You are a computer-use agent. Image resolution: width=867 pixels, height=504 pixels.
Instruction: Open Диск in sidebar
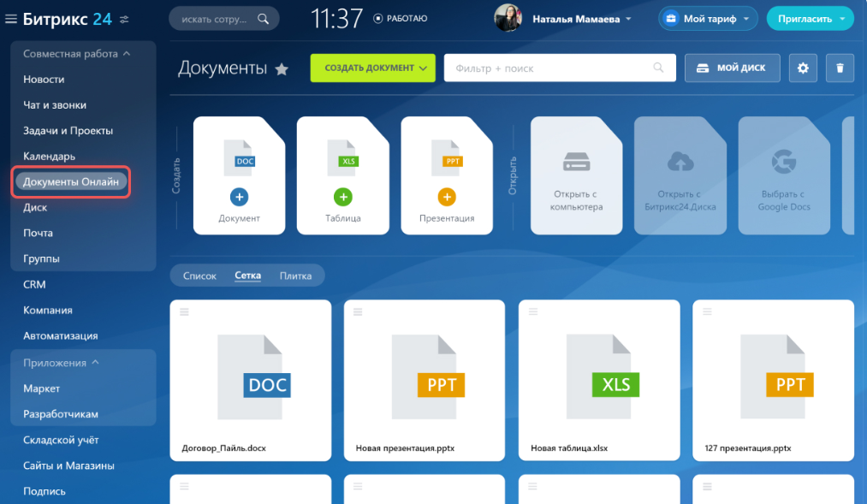coord(35,208)
